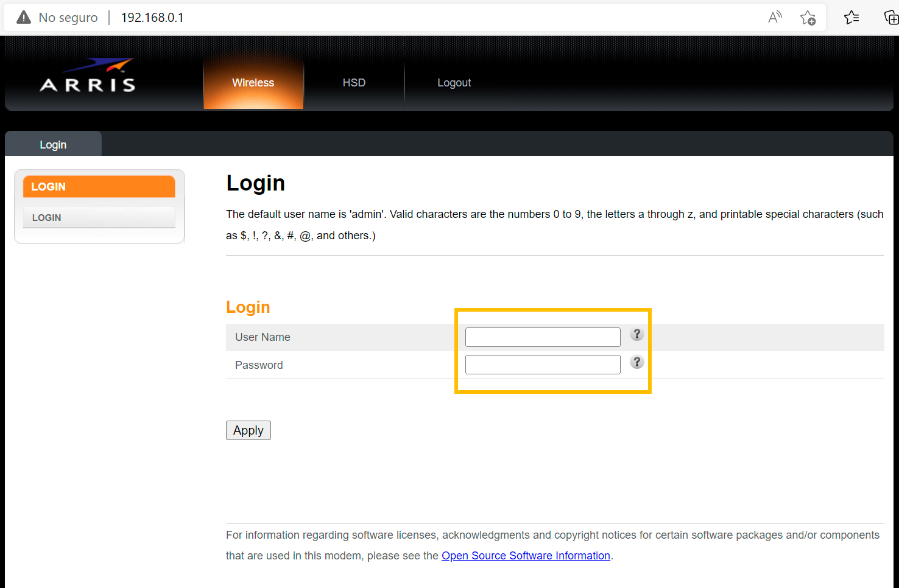The image size is (899, 588).
Task: Show help for the User Name field
Action: (636, 334)
